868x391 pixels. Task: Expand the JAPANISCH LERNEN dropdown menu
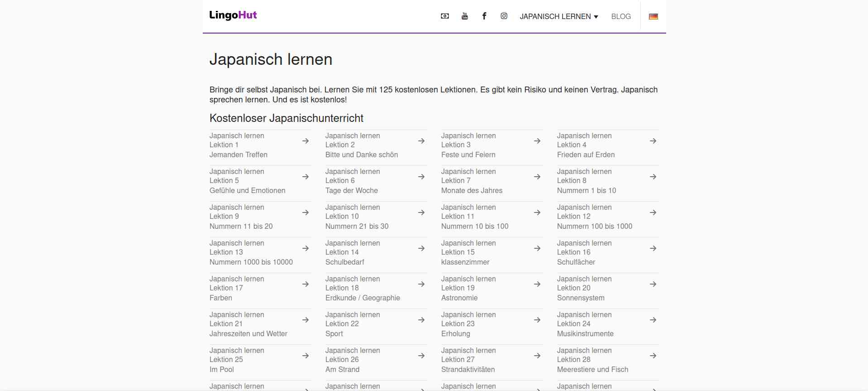point(558,17)
